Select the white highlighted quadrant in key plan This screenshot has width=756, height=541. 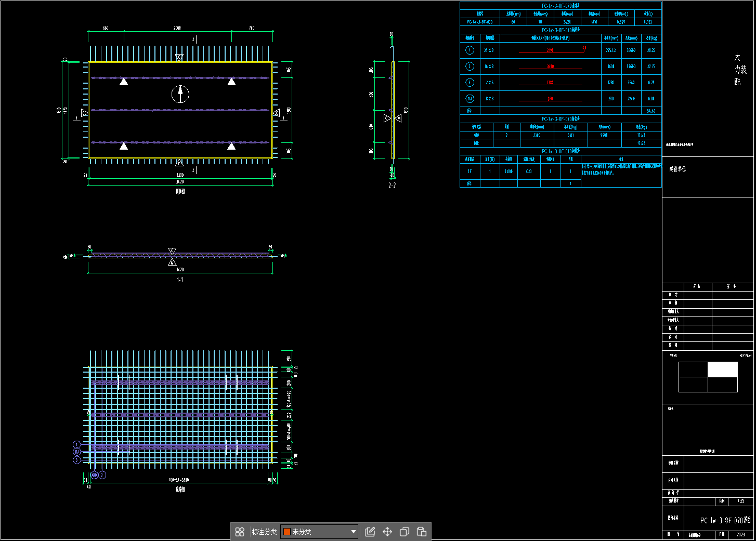pos(723,370)
